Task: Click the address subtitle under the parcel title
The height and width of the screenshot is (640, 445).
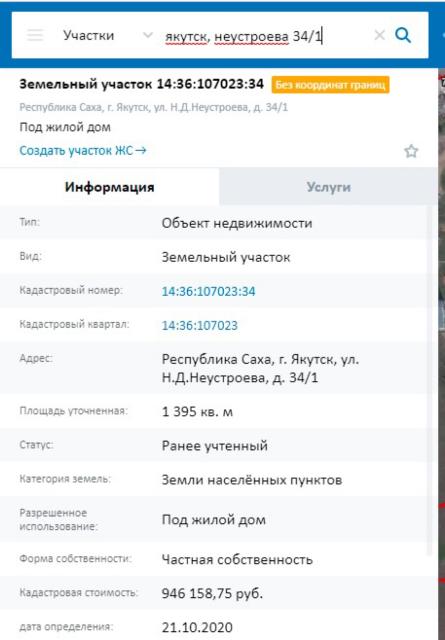Action: 154,107
